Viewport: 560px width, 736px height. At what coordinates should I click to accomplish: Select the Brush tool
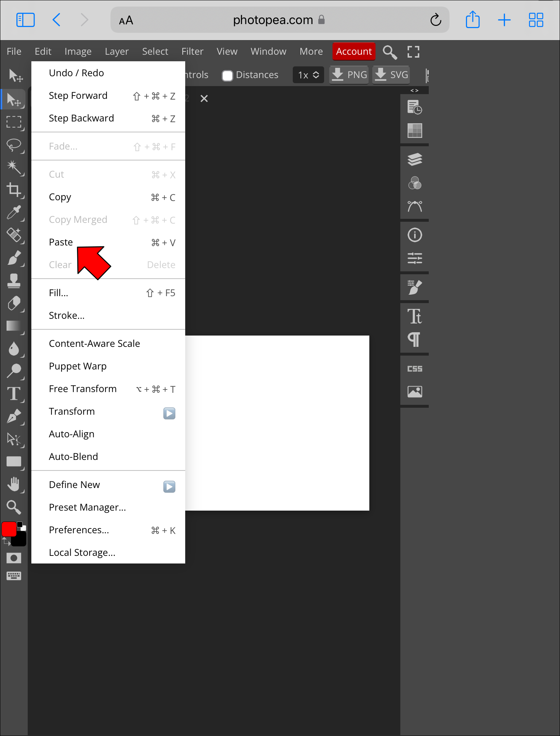click(x=14, y=258)
